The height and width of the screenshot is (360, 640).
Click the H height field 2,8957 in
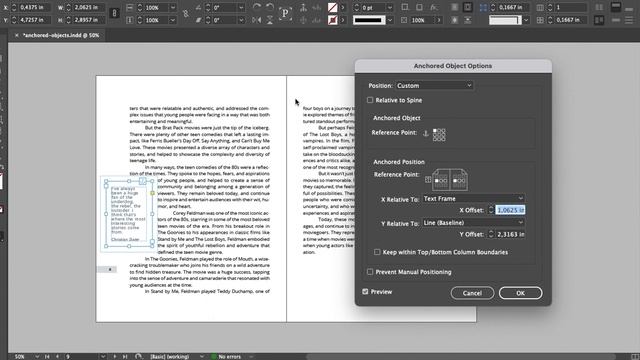click(x=89, y=20)
